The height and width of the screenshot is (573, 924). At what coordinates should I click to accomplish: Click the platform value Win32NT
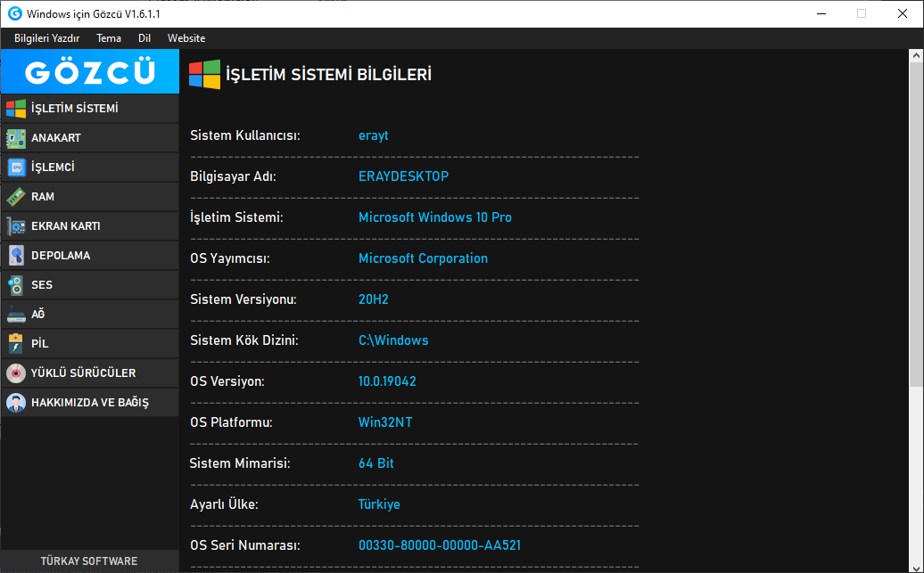[384, 422]
